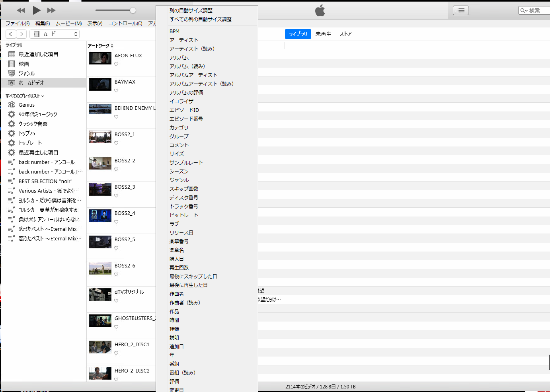Choose アルバムアーティスト from the column menu
Viewport: 550px width, 392px height.
[x=193, y=75]
